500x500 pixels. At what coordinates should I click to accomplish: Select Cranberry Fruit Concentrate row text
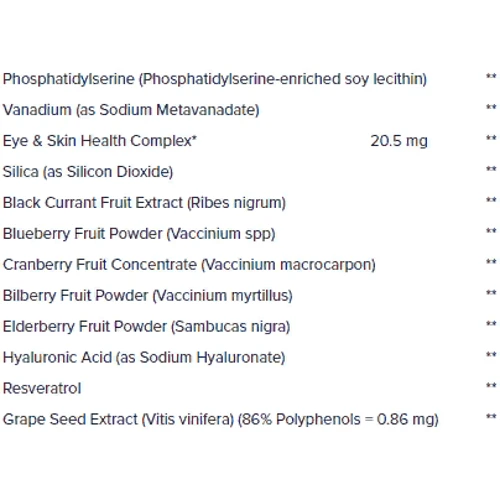tap(189, 265)
